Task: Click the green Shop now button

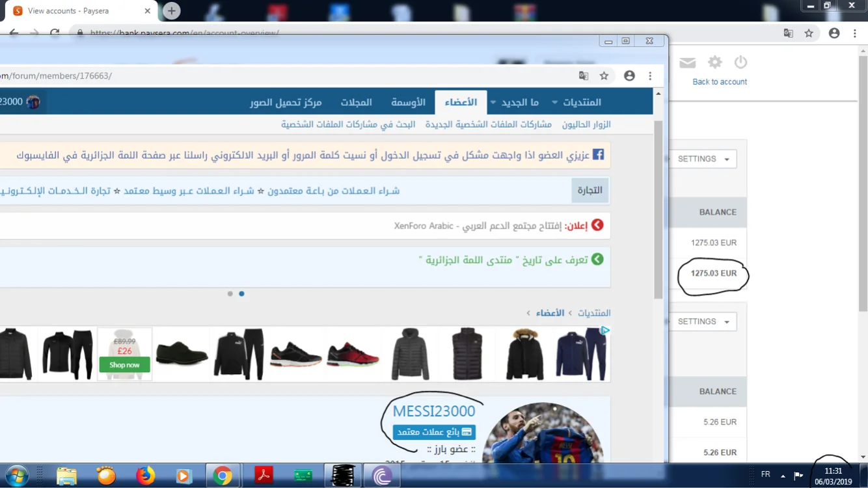Action: click(124, 365)
